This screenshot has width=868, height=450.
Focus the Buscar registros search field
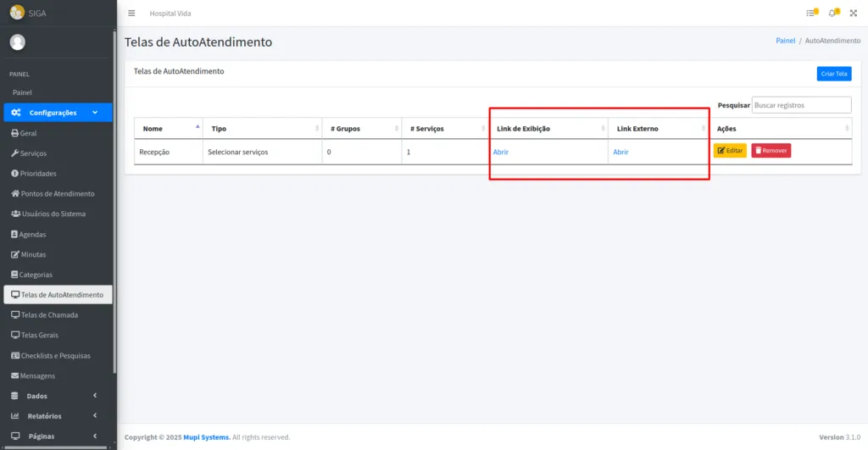click(x=801, y=105)
